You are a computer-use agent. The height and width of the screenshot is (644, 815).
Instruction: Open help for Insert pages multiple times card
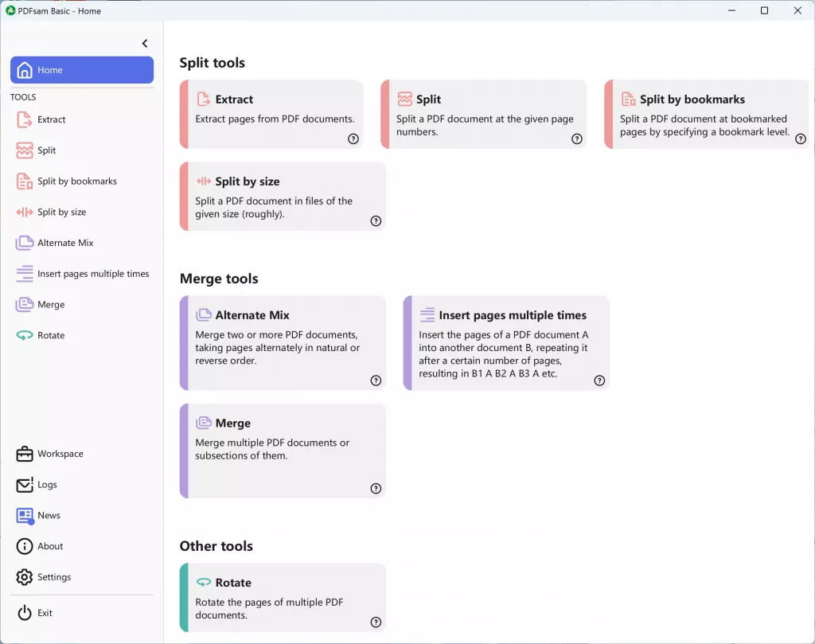coord(599,381)
